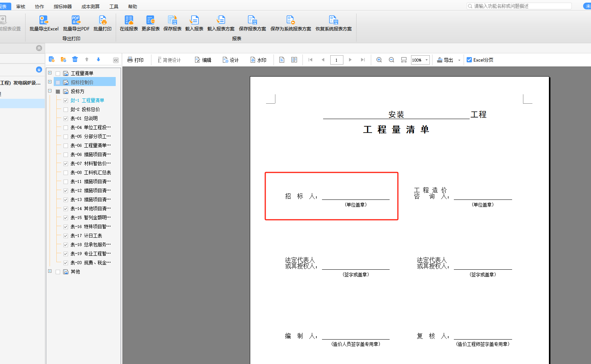Expand the 其他 tree node
This screenshot has height=364, width=591.
click(x=50, y=271)
